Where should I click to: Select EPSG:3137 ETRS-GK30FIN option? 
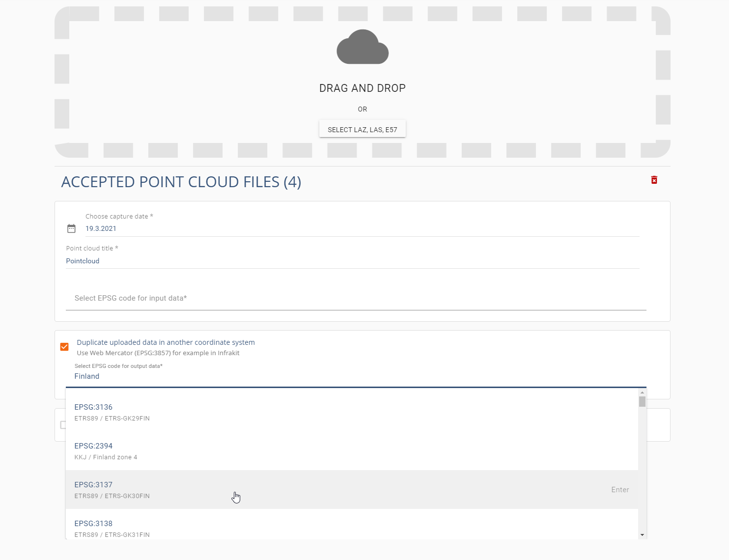click(352, 490)
